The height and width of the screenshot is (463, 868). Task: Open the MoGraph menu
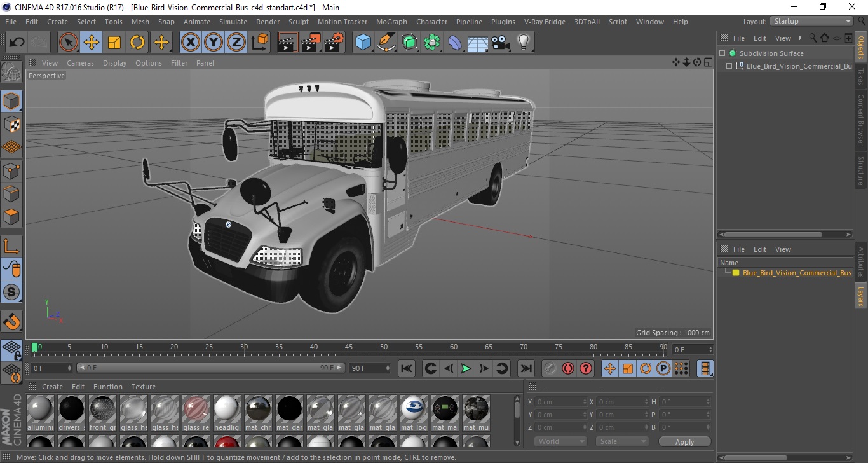[x=391, y=22]
